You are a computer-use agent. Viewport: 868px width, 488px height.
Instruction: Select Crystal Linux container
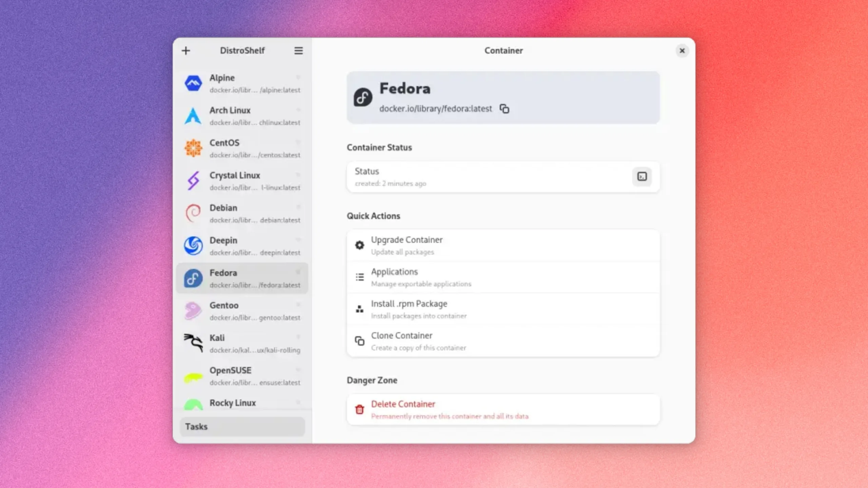coord(242,181)
